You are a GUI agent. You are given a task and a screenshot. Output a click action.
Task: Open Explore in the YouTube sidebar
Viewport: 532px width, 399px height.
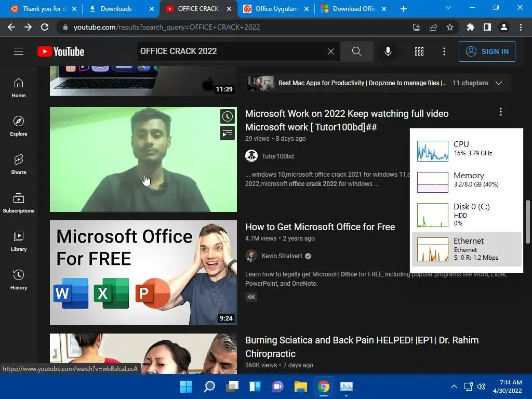19,126
